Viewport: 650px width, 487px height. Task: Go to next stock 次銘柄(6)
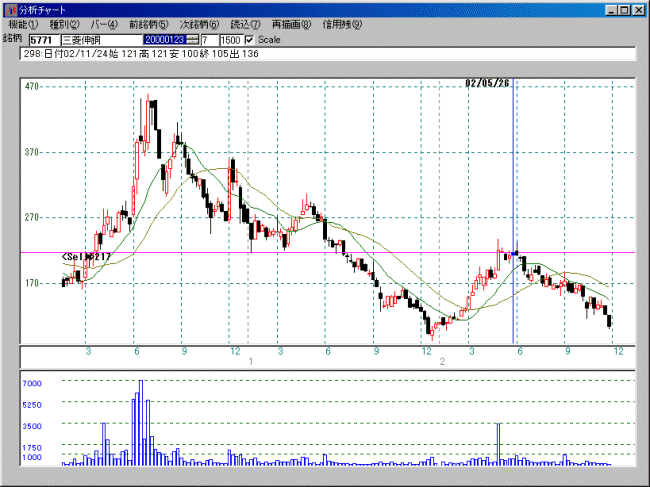(199, 24)
